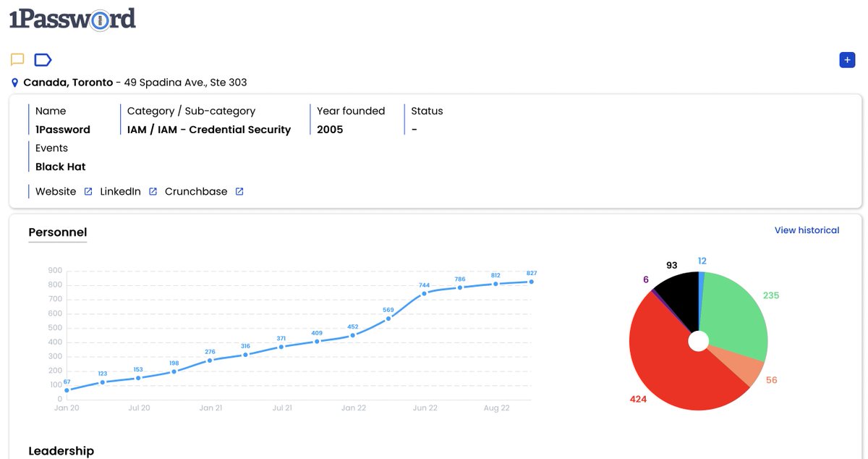
Task: Click the 153 data point on chart
Action: click(x=138, y=378)
